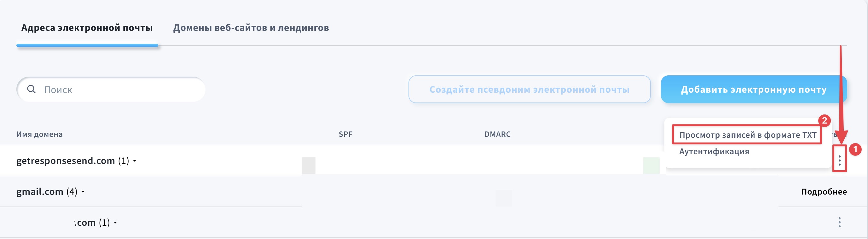Click the Имя домена column header
Viewport: 868px width, 239px height.
39,134
